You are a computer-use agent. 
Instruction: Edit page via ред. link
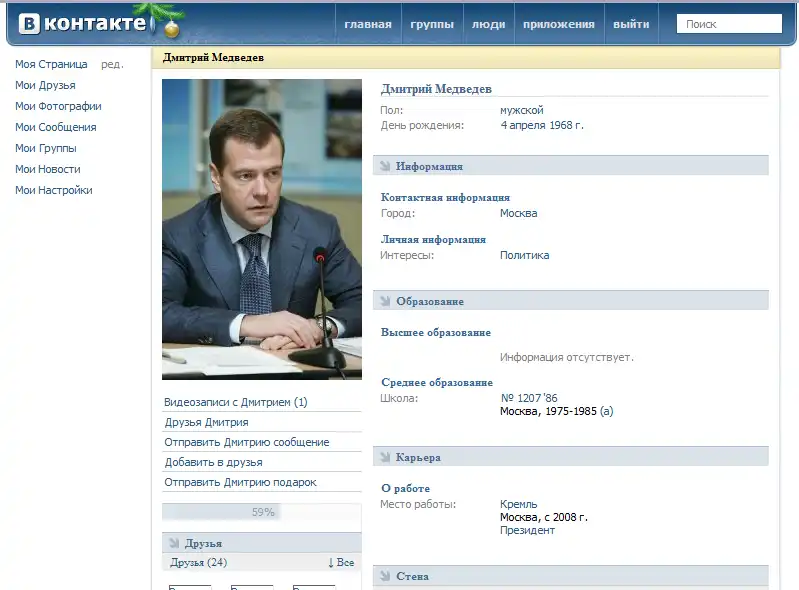(112, 64)
